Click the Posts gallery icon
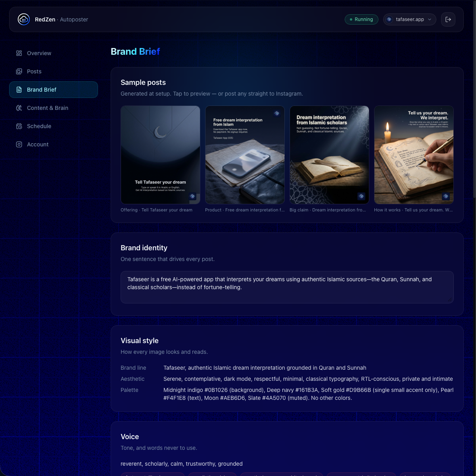Image resolution: width=476 pixels, height=476 pixels. [x=19, y=71]
